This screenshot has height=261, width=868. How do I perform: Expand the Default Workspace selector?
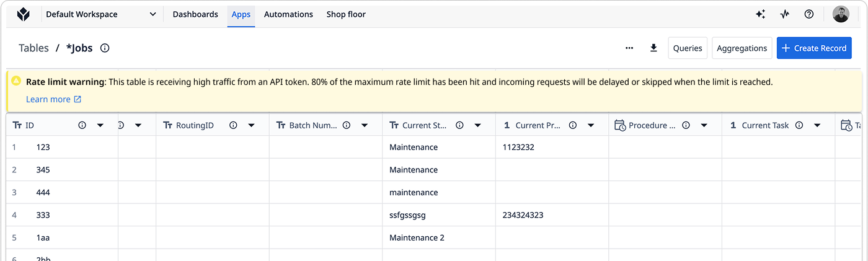click(x=101, y=14)
